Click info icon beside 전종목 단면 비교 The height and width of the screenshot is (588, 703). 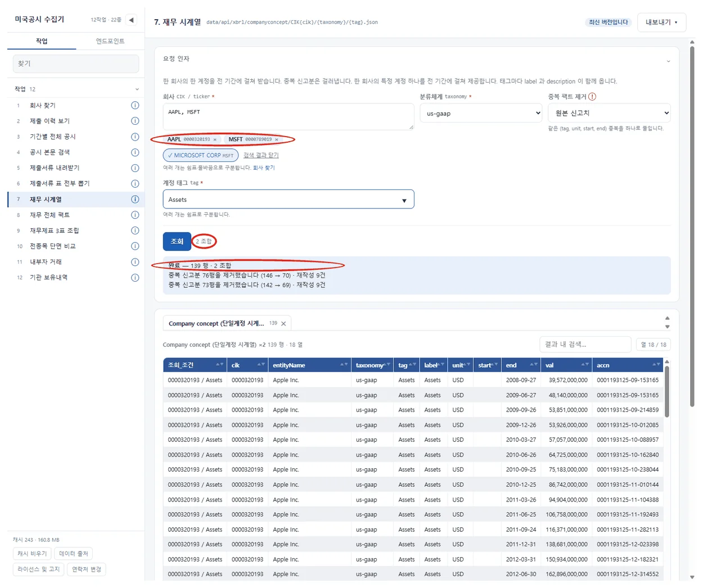coord(135,246)
